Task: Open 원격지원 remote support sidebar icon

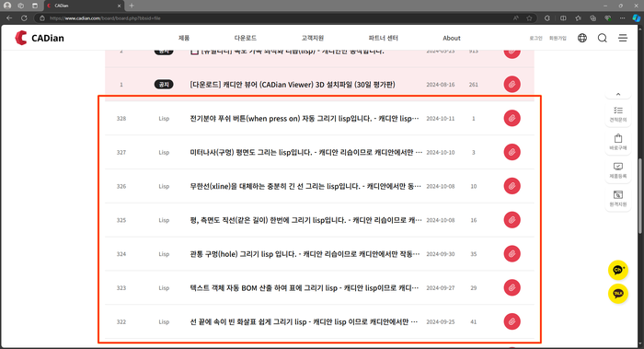Action: (x=617, y=199)
